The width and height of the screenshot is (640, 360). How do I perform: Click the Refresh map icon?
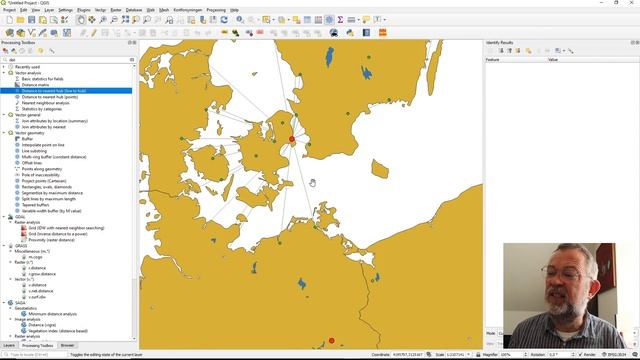coord(224,20)
